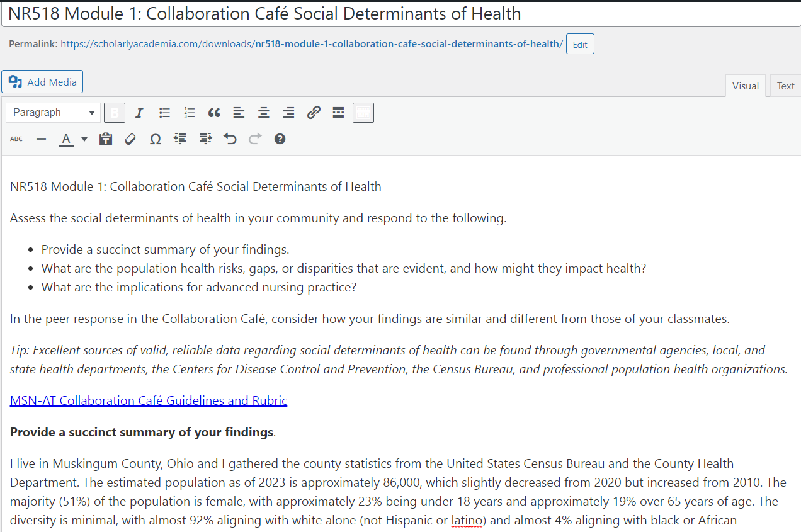
Task: Decrease paragraph indent
Action: (180, 139)
